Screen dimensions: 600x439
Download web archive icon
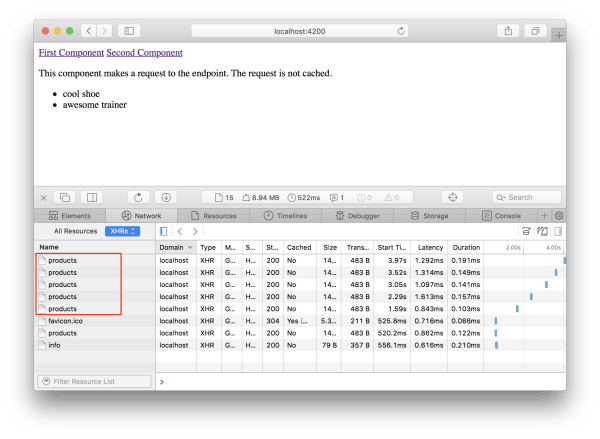[166, 197]
